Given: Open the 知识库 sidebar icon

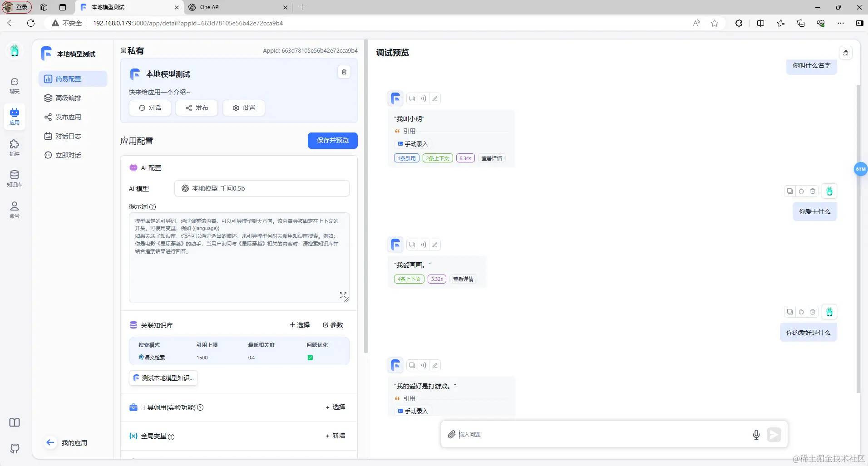Looking at the screenshot, I should [x=15, y=178].
